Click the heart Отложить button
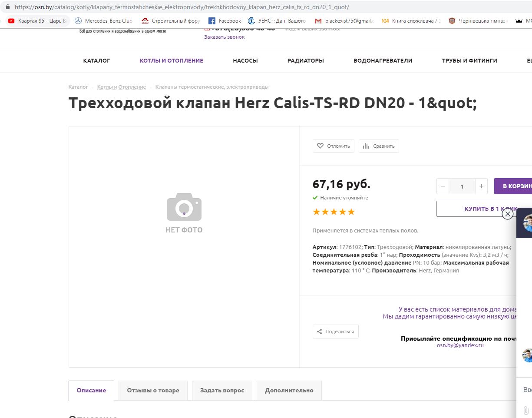 click(334, 146)
